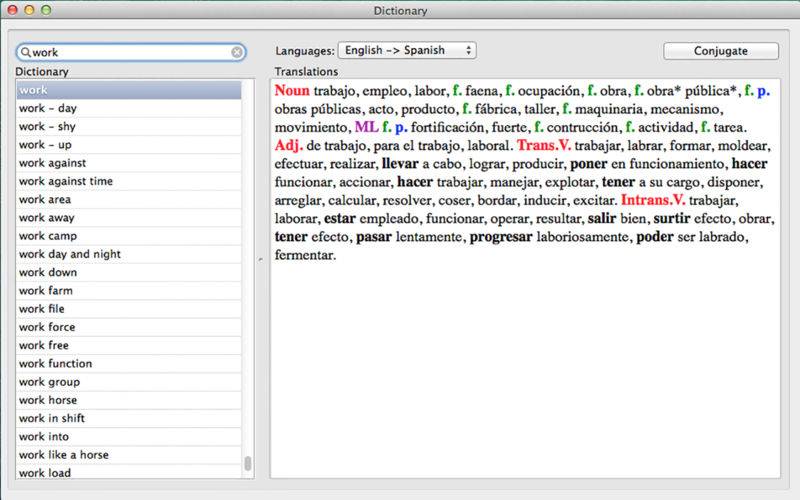This screenshot has height=500, width=800.
Task: Open the 'work down' entry
Action: [x=129, y=272]
